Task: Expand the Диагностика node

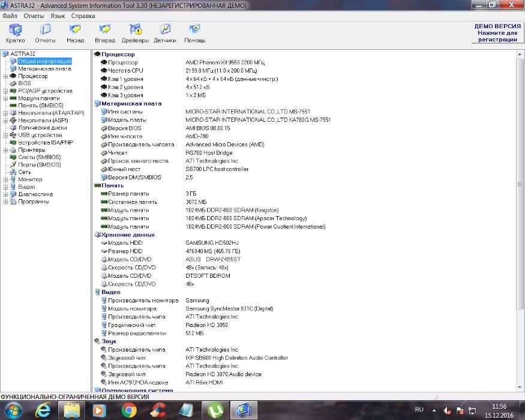Action: click(x=5, y=194)
